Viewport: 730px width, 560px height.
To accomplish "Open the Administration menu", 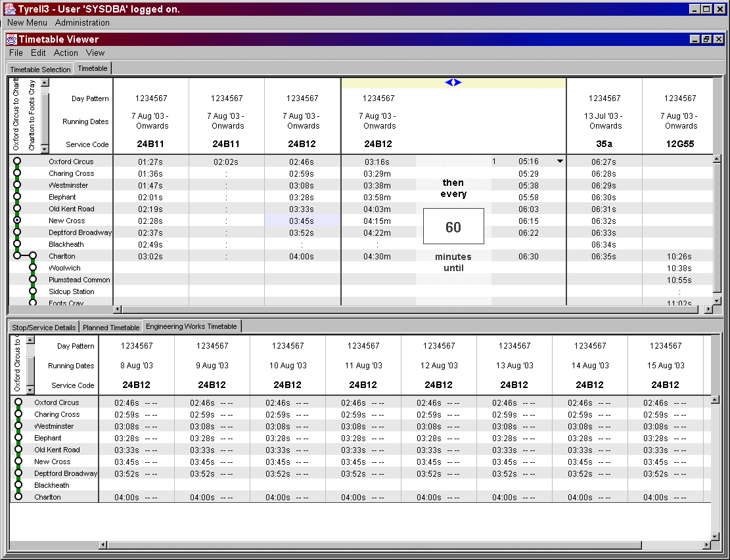I will point(82,22).
